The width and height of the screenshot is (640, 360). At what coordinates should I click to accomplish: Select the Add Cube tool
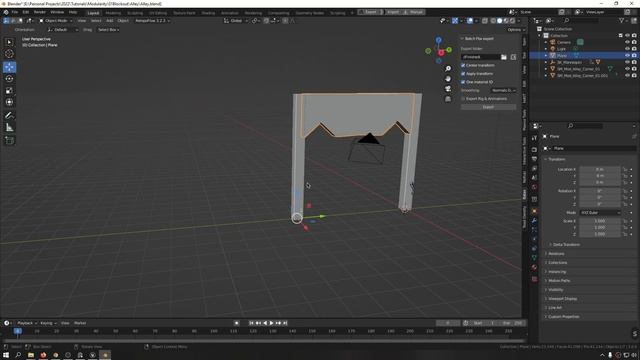(x=9, y=141)
